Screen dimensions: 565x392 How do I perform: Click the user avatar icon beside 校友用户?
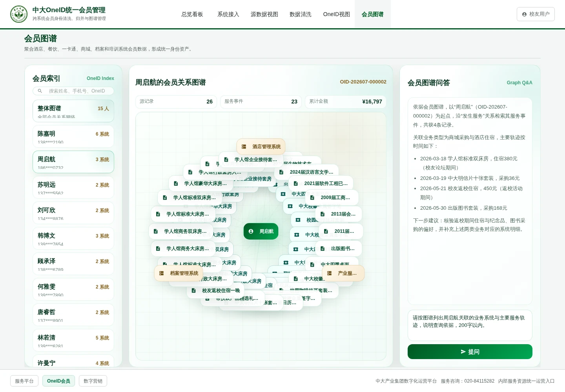point(524,14)
